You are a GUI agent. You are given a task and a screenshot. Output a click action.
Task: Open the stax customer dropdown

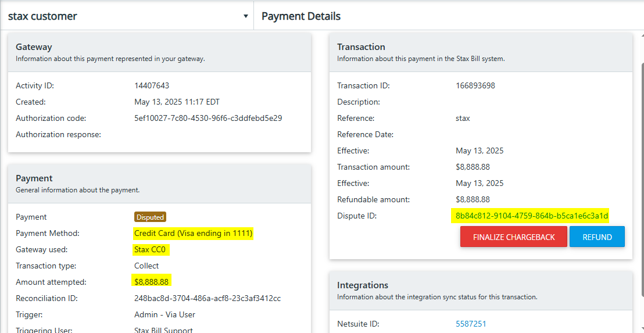click(x=127, y=16)
